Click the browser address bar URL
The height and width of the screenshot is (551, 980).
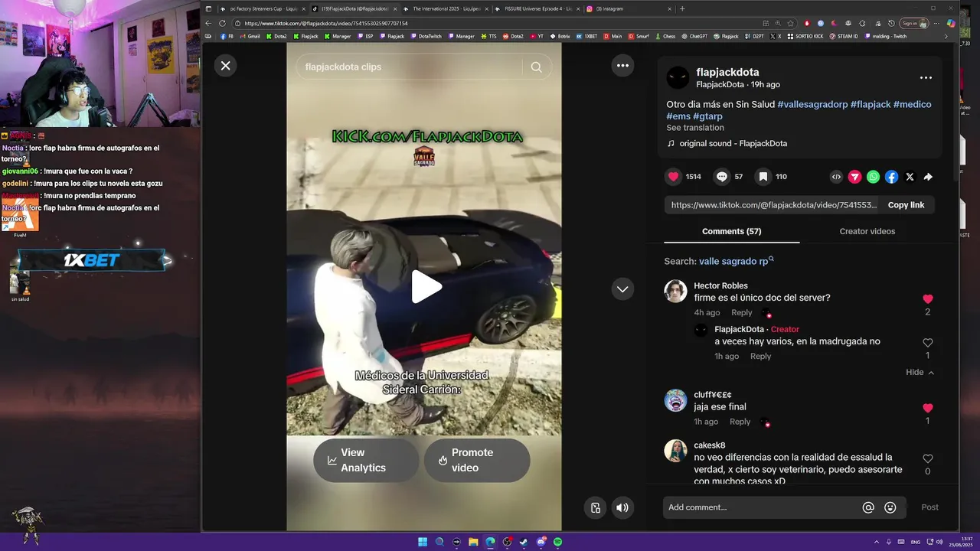[326, 23]
